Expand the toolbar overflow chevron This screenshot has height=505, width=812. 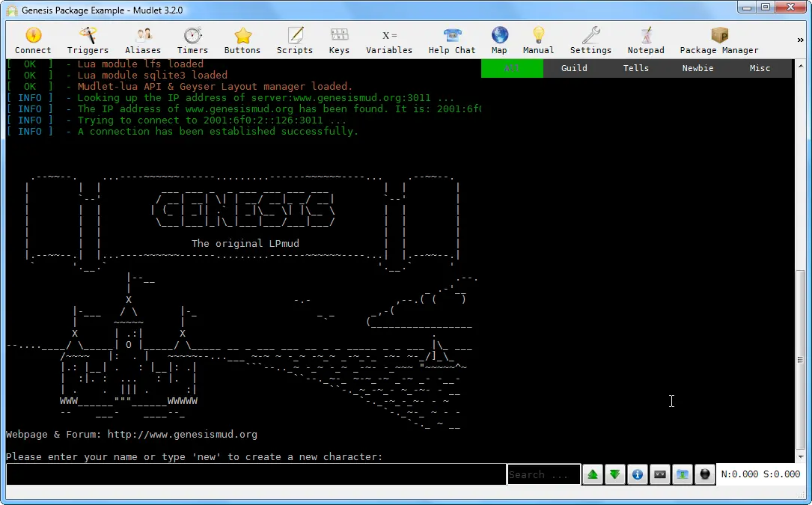pos(800,40)
